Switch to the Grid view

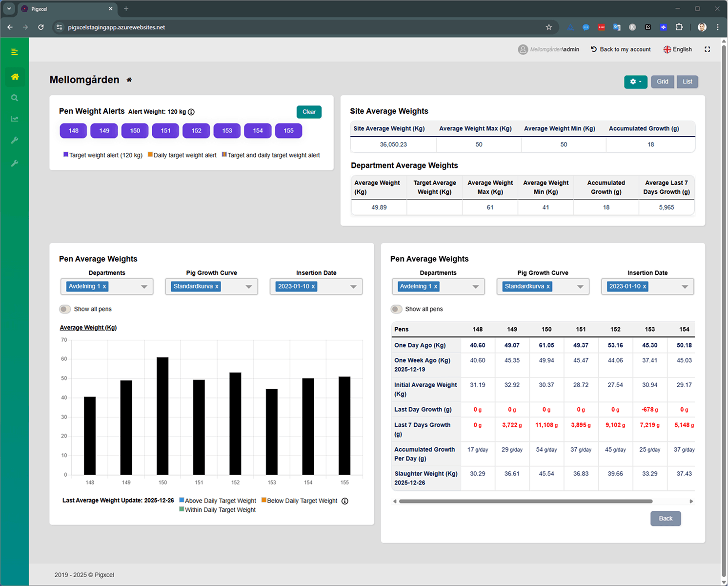(x=662, y=82)
